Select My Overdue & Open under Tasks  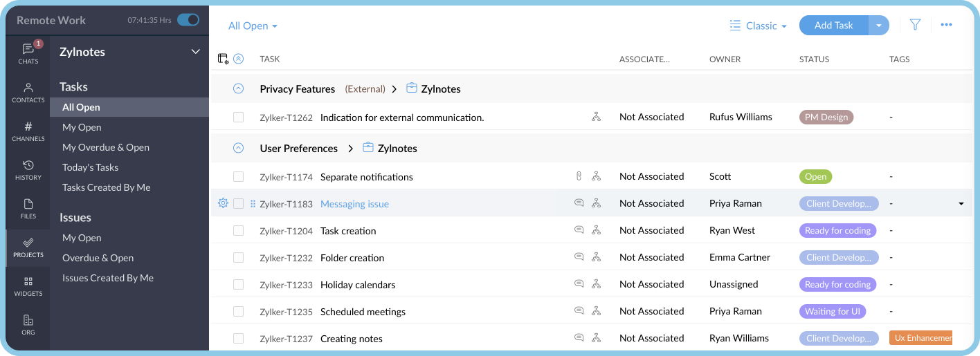106,147
